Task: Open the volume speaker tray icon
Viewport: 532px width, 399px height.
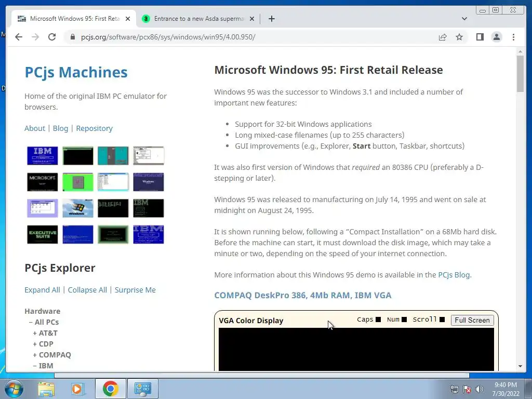Action: [x=480, y=389]
